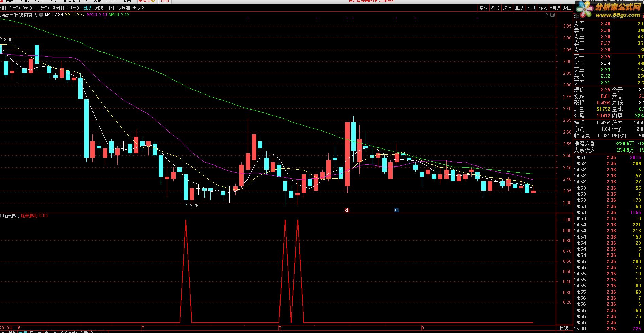Click the 净流入额 value -229.6万
Viewport: 644px width, 333px height.
(x=625, y=144)
